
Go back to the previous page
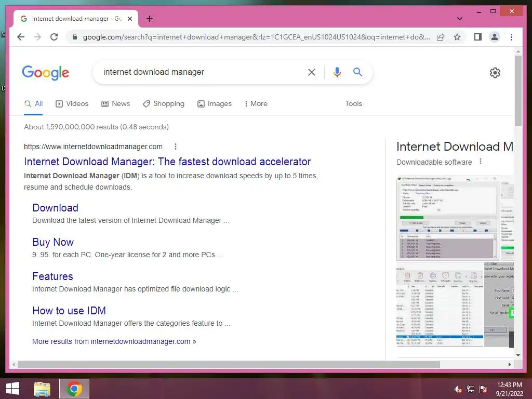21,37
